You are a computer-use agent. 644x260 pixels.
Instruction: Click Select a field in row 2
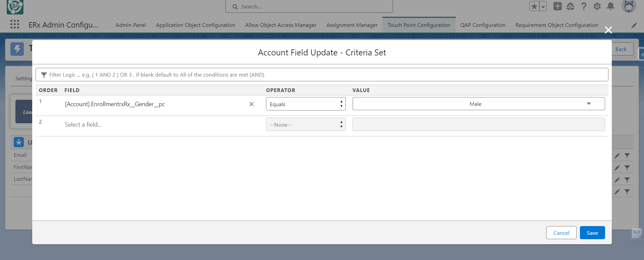tap(83, 125)
